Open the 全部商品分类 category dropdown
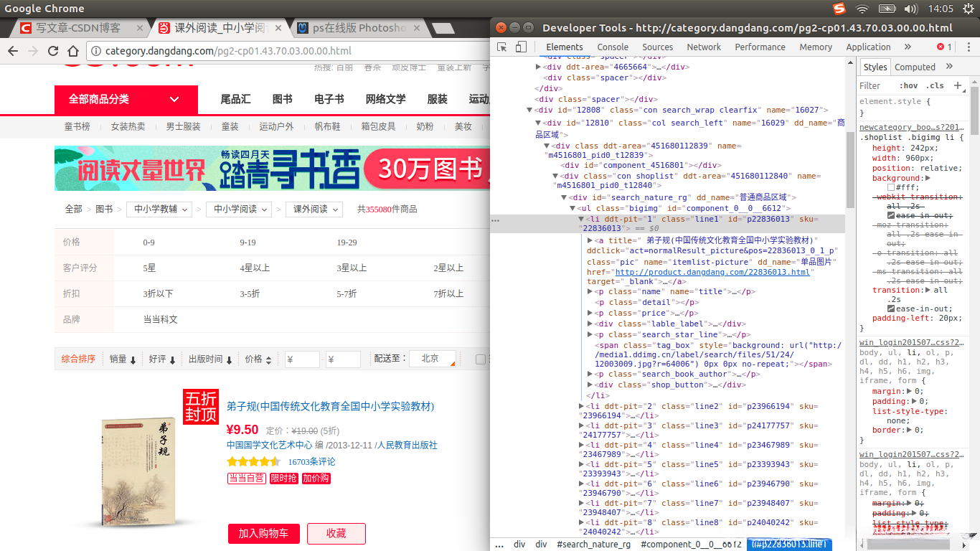This screenshot has height=551, width=980. coord(126,100)
